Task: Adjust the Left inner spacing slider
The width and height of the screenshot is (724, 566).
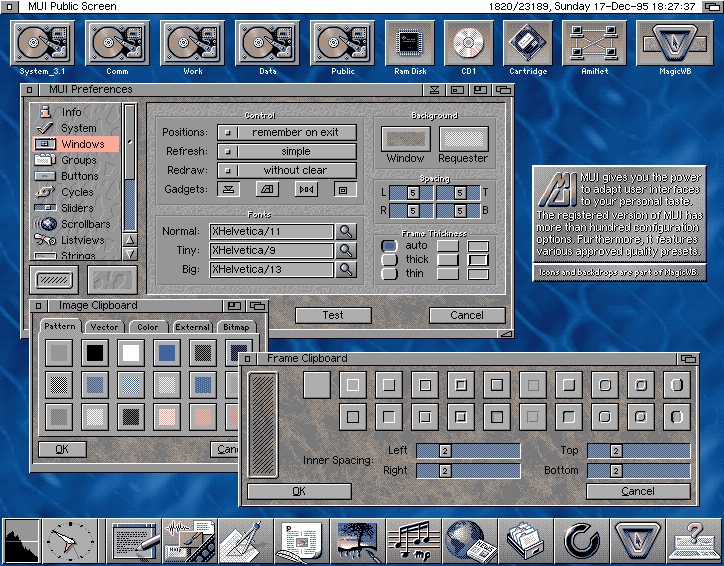Action: click(468, 451)
